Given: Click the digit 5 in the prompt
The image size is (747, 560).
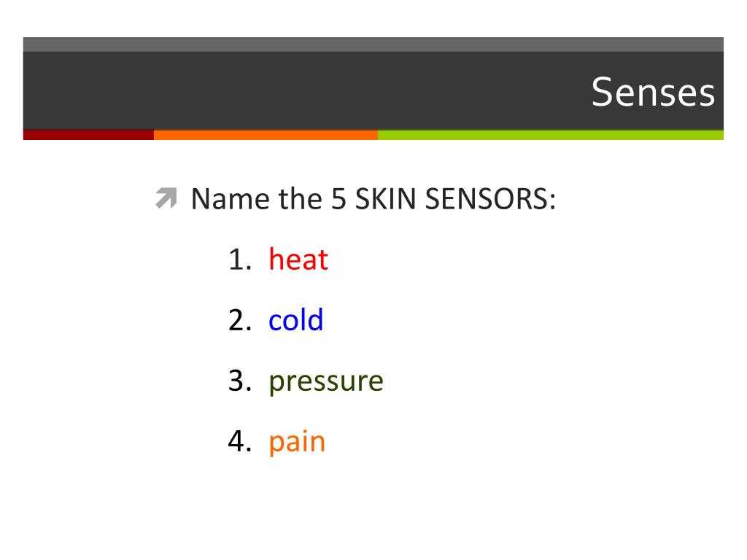Looking at the screenshot, I should tap(338, 198).
